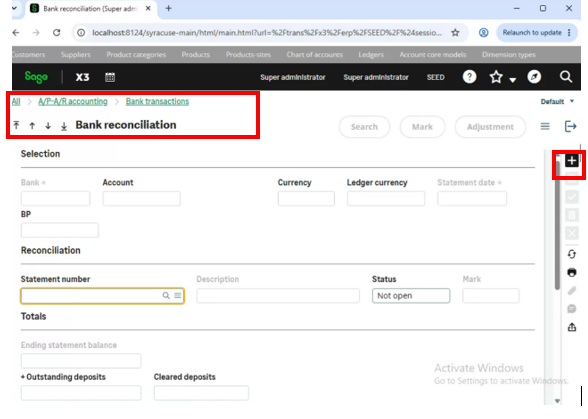Click the Refresh icon in right sidebar
Image resolution: width=588 pixels, height=419 pixels.
coord(572,254)
